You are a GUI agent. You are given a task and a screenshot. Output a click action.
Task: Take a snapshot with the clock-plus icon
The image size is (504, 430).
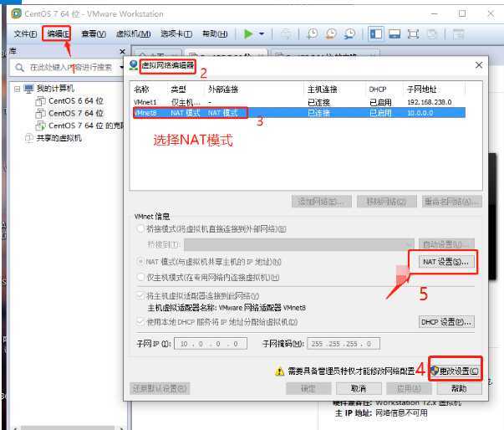(312, 33)
